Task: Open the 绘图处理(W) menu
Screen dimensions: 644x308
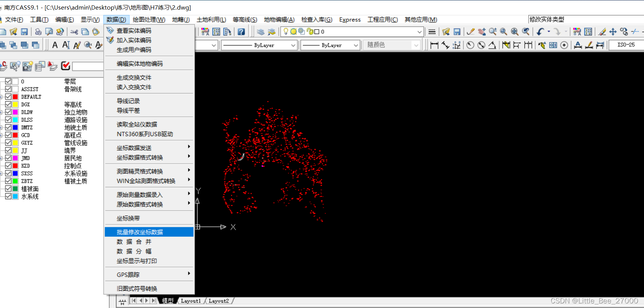Action: [x=149, y=20]
